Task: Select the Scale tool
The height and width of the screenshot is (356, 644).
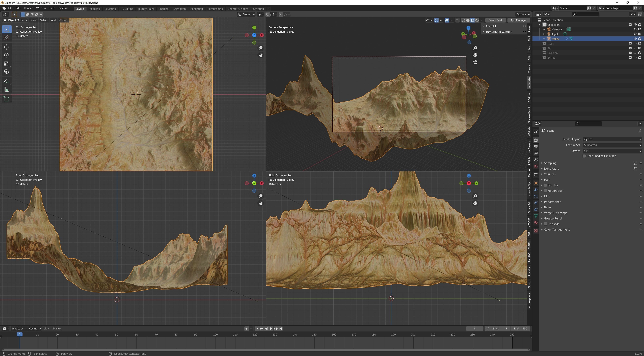Action: coord(7,64)
